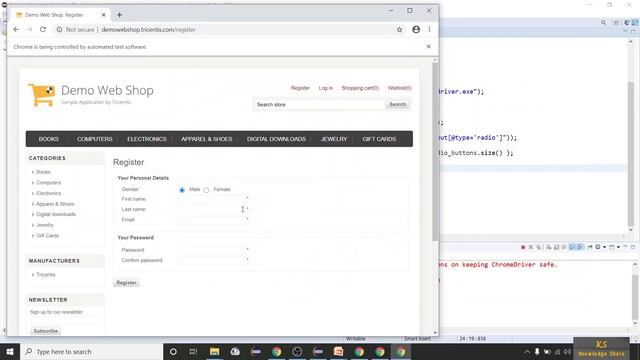The image size is (640, 360).
Task: Focus the Search store input
Action: [319, 104]
